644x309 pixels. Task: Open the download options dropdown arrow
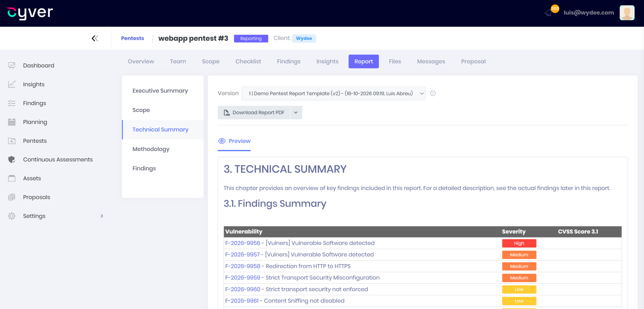click(x=296, y=113)
